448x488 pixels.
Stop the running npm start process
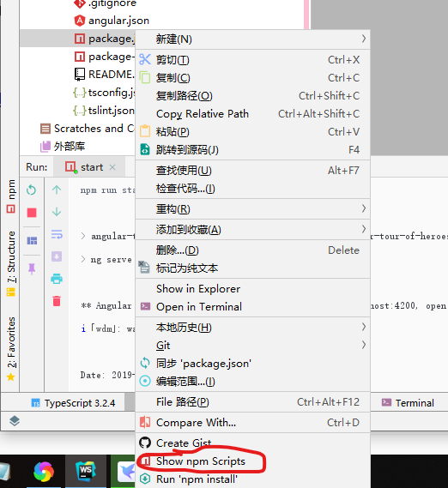32,213
